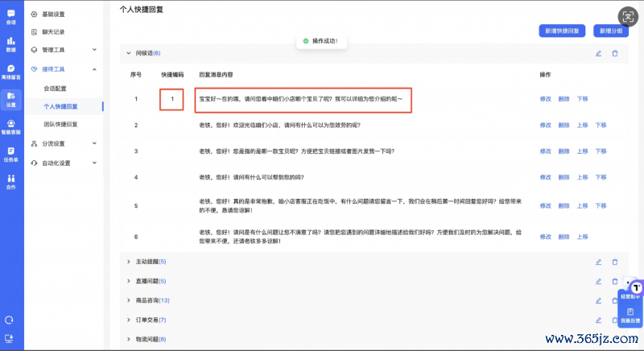Click 修改 for reply row 4
The image size is (644, 351).
[546, 177]
